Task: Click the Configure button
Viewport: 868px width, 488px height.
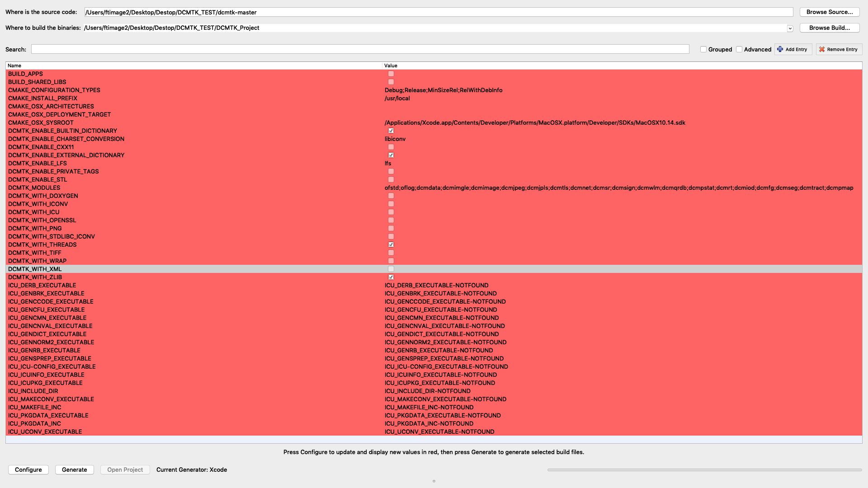Action: [28, 470]
